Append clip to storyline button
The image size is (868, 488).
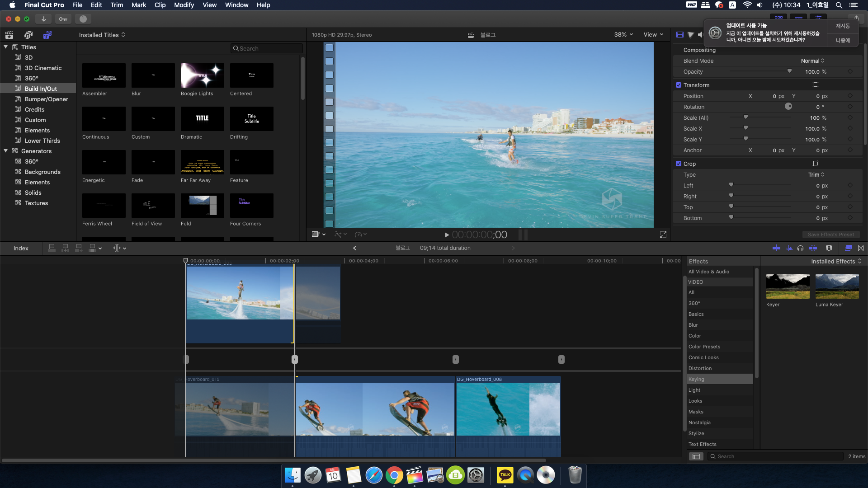pos(79,248)
